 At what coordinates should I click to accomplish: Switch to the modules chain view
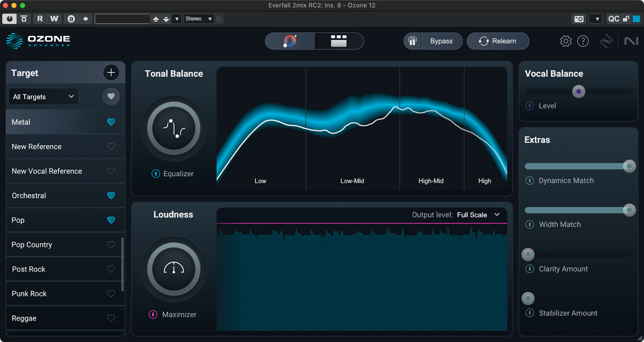(x=339, y=41)
